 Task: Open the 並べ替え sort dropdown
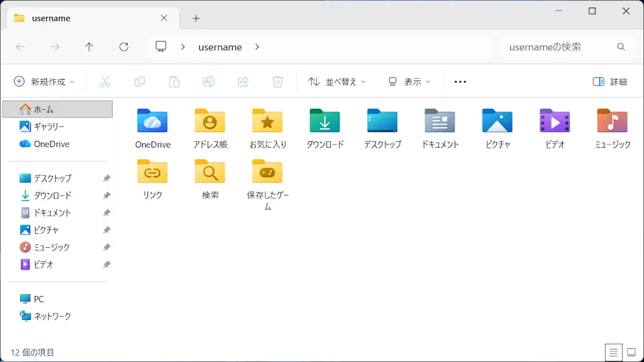[x=336, y=82]
